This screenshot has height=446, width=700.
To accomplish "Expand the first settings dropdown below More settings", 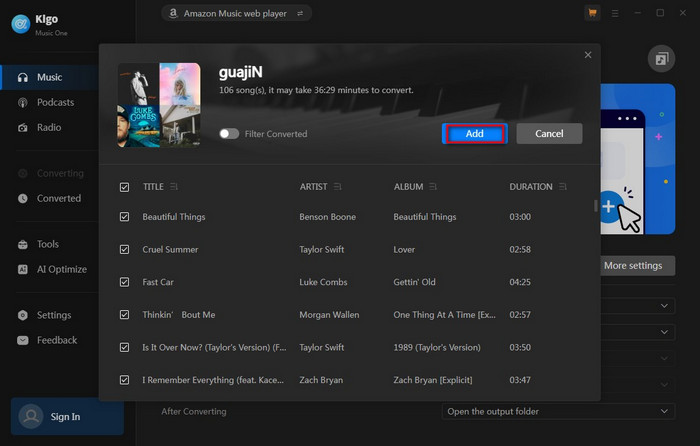I will tap(664, 306).
